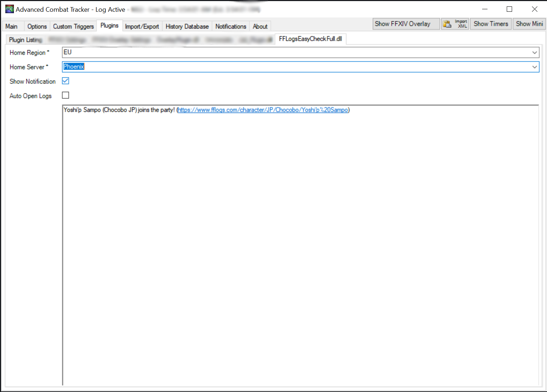Click Show FFXIV Overlay button
The height and width of the screenshot is (392, 547).
pos(406,24)
